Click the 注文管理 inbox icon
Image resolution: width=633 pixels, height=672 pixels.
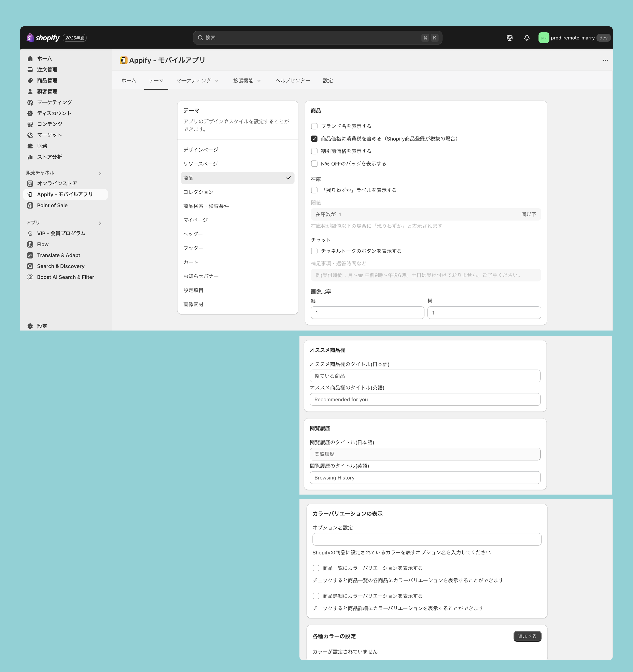point(30,70)
